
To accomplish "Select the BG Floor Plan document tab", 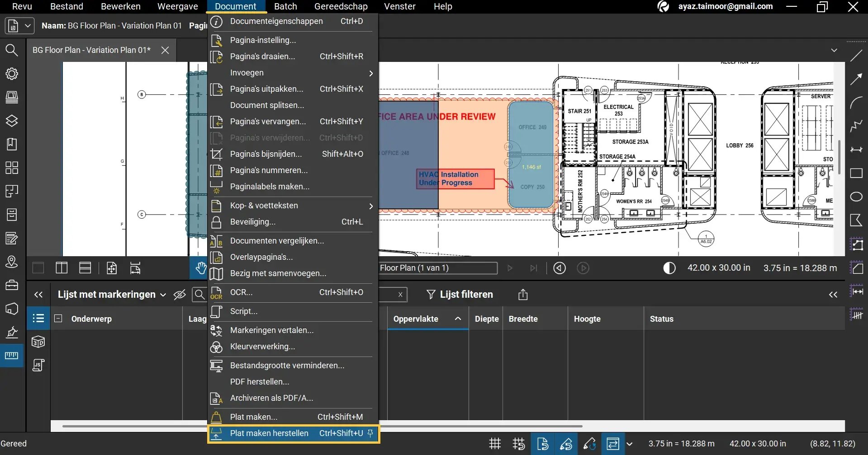I will pyautogui.click(x=91, y=50).
